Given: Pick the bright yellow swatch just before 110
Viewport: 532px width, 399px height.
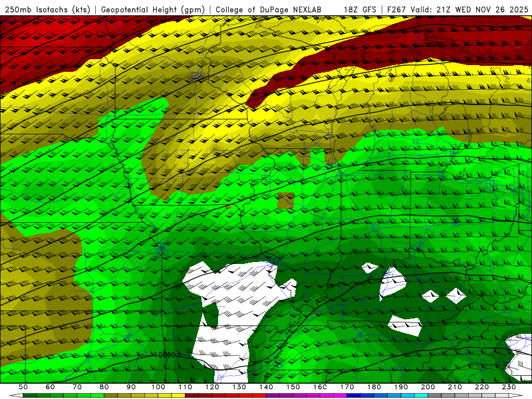Looking at the screenshot, I should coord(178,396).
